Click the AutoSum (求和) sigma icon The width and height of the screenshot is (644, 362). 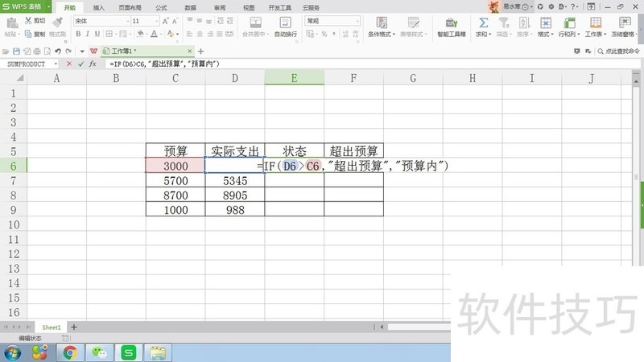coord(484,23)
